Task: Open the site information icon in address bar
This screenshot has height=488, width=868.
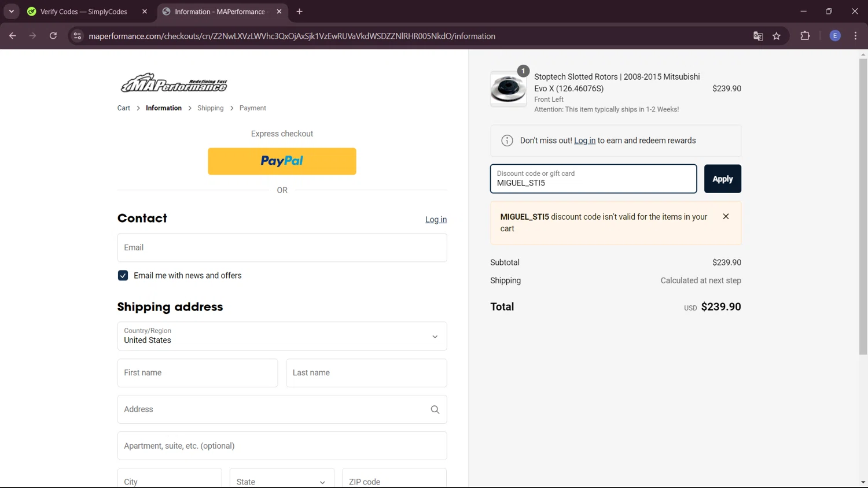Action: [x=77, y=36]
